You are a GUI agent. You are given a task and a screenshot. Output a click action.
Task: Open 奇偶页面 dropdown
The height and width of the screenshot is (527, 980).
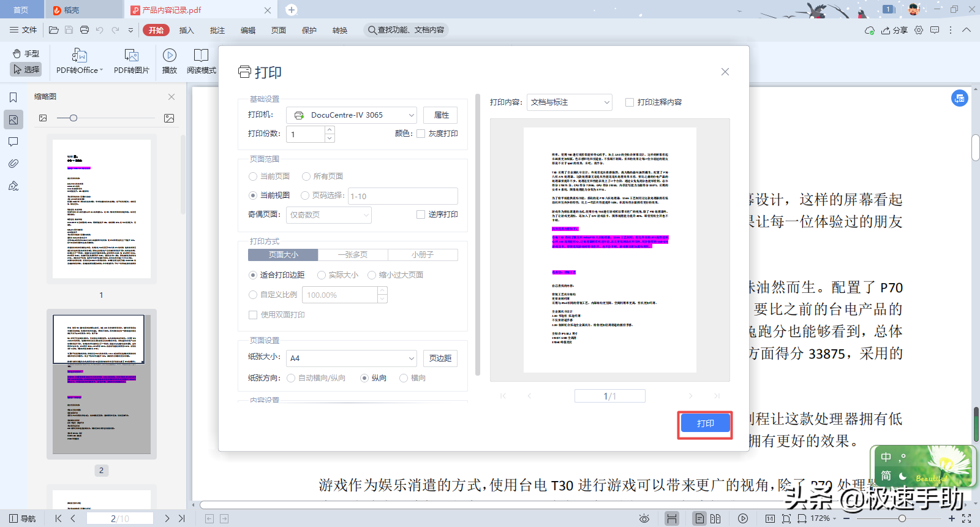point(328,215)
